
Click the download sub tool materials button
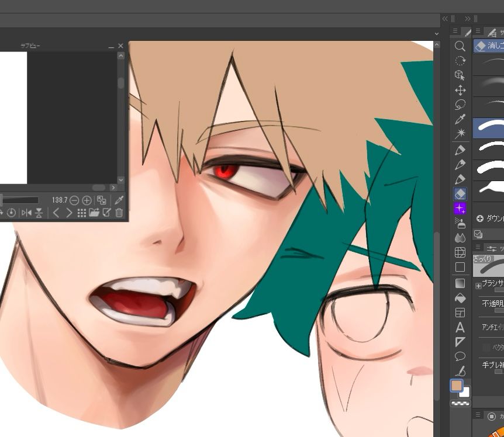click(490, 218)
